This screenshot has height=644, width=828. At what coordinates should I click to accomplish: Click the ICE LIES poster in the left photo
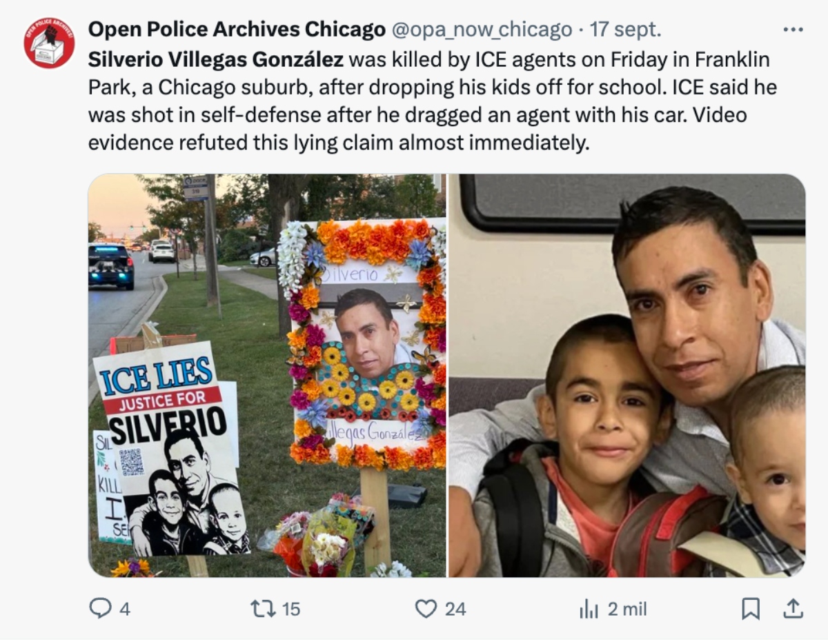tap(171, 448)
